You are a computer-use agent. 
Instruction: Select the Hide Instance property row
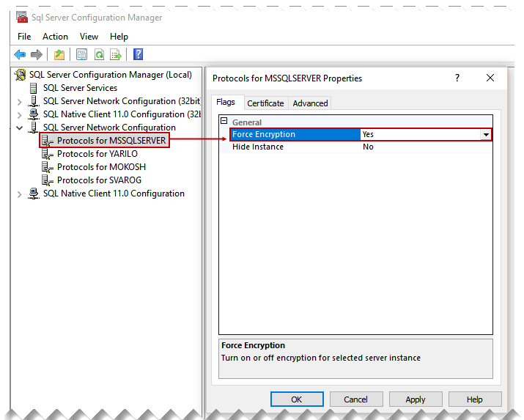click(361, 147)
